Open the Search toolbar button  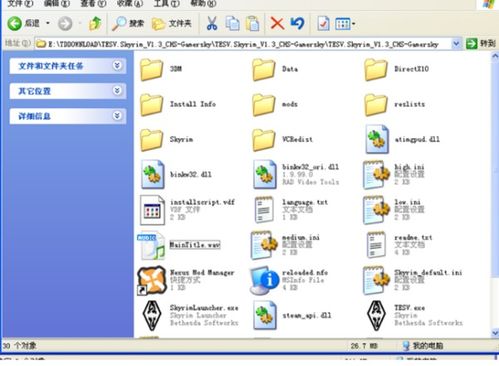[128, 23]
